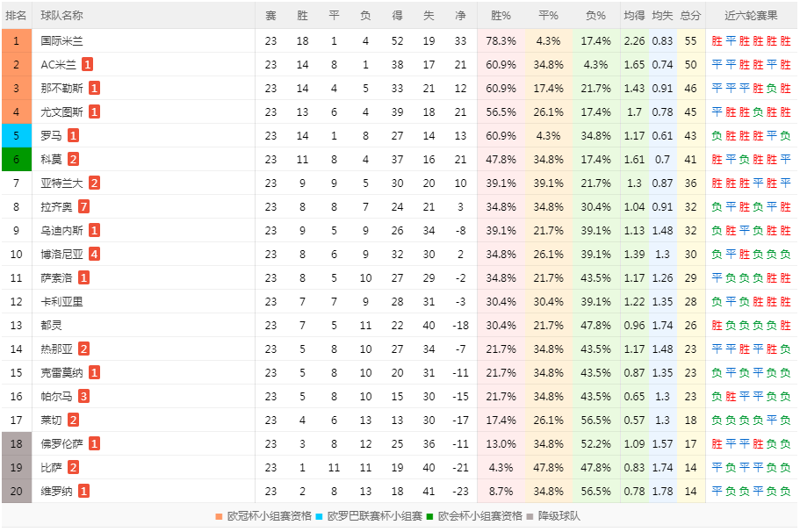Viewport: 800px width, 532px height.
Task: Open the 卡利亚里 team link
Action: pyautogui.click(x=62, y=301)
